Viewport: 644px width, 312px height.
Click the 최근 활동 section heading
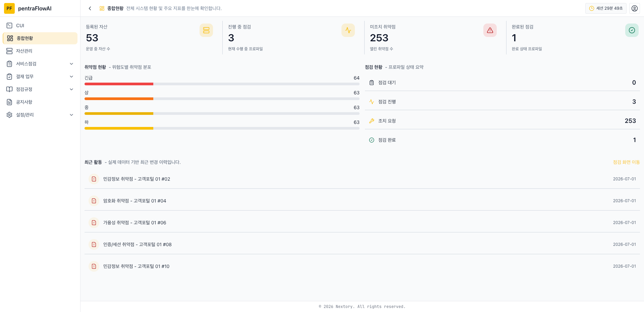tap(93, 162)
